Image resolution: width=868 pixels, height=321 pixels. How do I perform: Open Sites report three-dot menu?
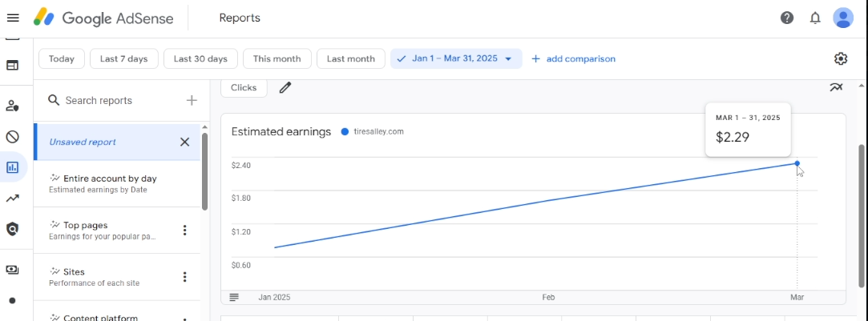pos(185,277)
